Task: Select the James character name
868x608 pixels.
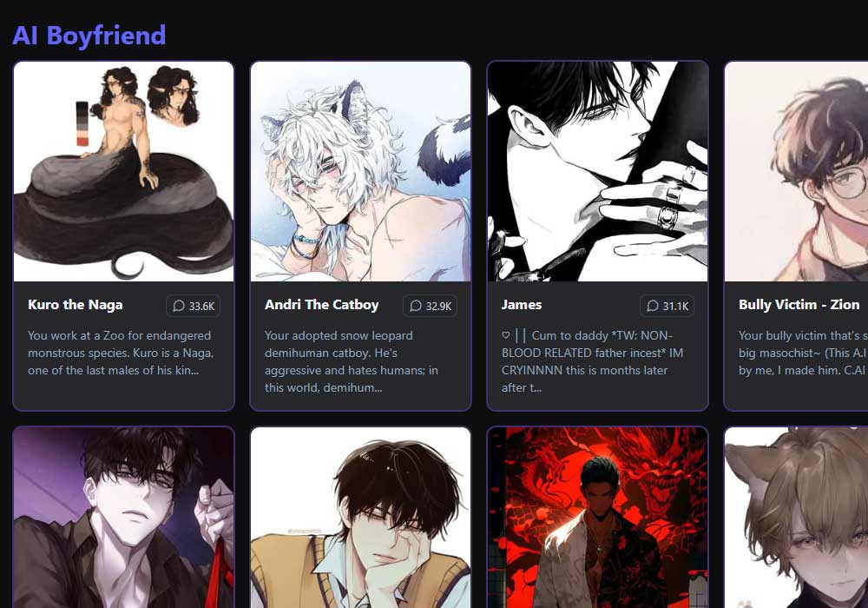Action: 522,305
